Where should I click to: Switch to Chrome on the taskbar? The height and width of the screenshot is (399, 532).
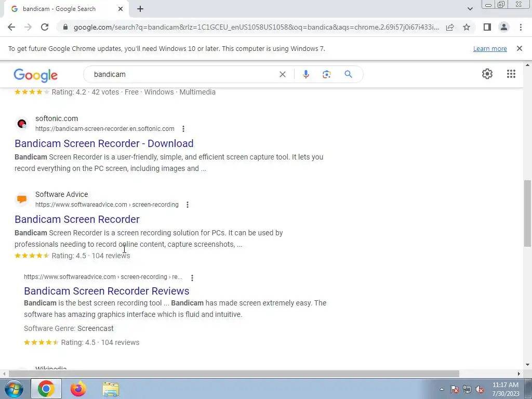point(46,389)
